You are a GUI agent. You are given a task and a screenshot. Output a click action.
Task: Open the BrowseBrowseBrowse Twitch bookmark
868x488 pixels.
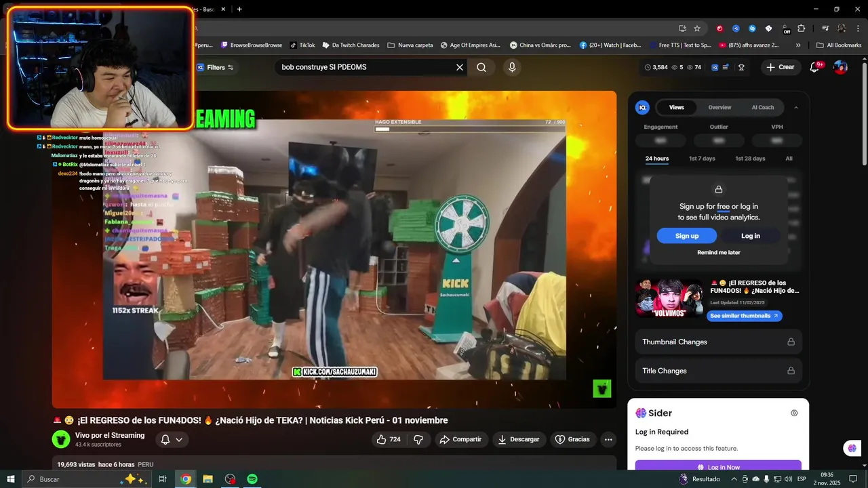tap(252, 45)
